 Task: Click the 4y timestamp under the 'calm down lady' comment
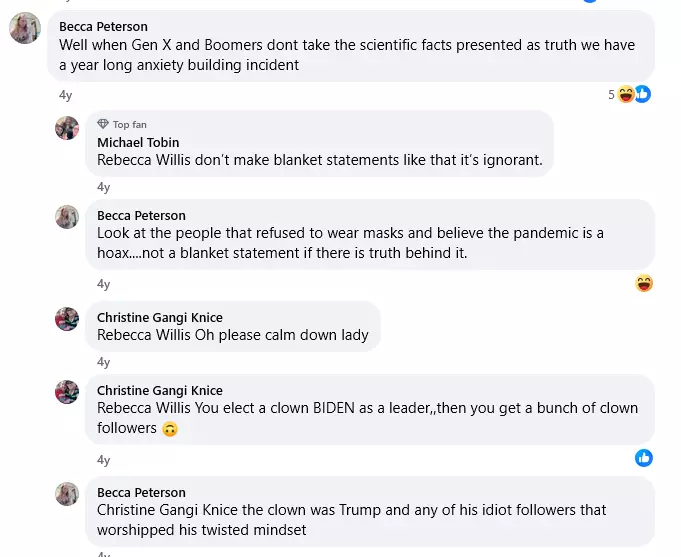(104, 362)
